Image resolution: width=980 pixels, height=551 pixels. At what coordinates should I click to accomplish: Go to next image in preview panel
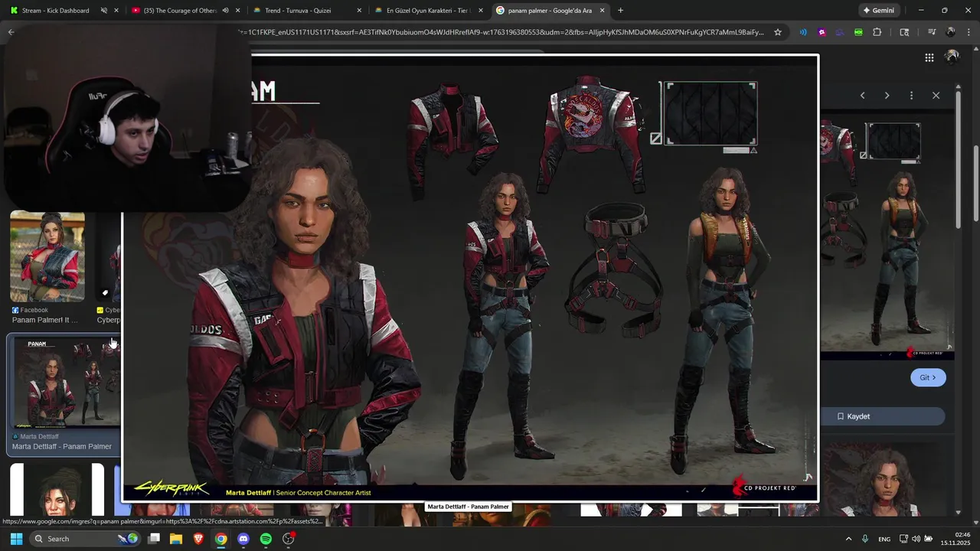[887, 96]
